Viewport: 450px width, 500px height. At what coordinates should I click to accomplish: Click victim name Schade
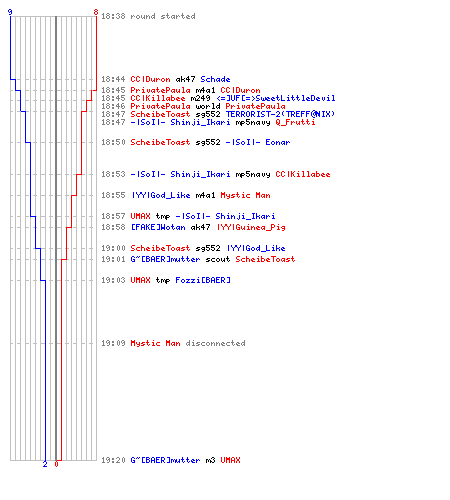[x=215, y=79]
